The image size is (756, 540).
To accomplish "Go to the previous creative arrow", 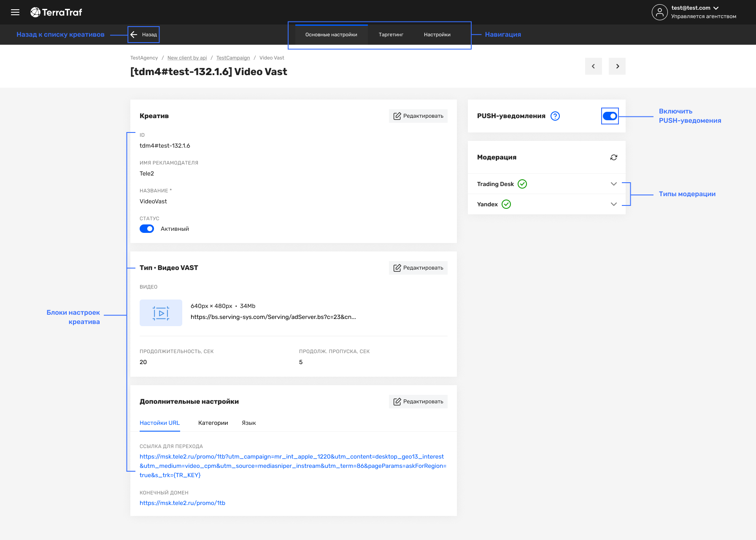I will pyautogui.click(x=593, y=66).
